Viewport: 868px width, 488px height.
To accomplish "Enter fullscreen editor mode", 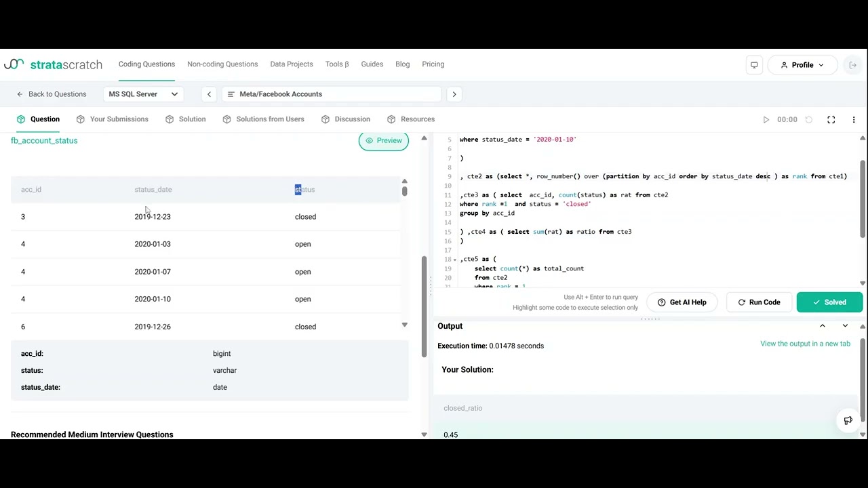I will pos(831,120).
